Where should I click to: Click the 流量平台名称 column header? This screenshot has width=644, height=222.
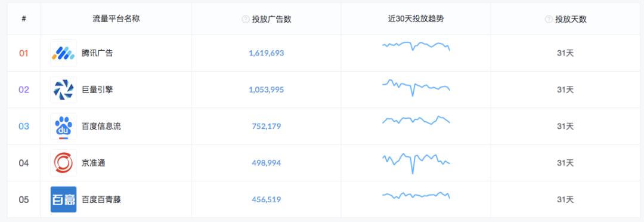click(x=116, y=19)
